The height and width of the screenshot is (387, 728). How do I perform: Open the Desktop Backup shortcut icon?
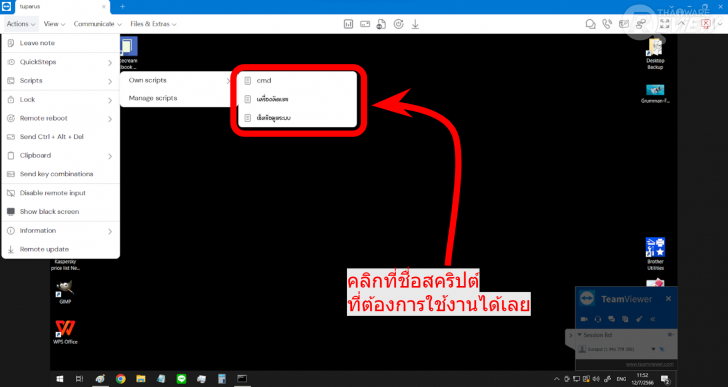click(655, 53)
